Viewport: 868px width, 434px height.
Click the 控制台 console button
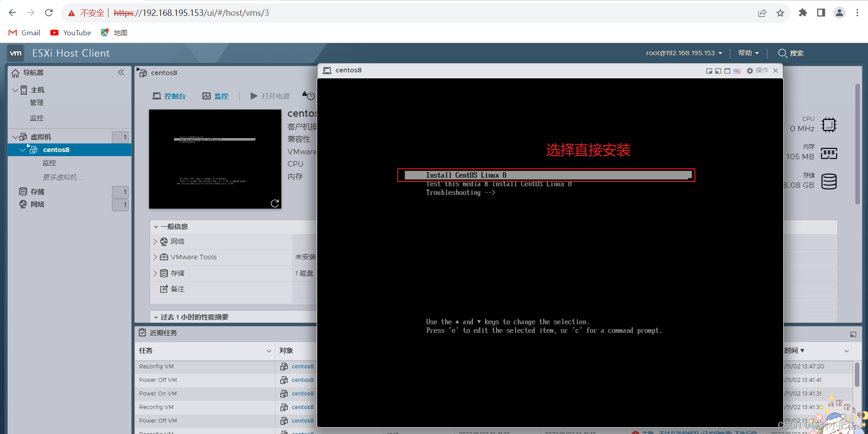(x=169, y=96)
